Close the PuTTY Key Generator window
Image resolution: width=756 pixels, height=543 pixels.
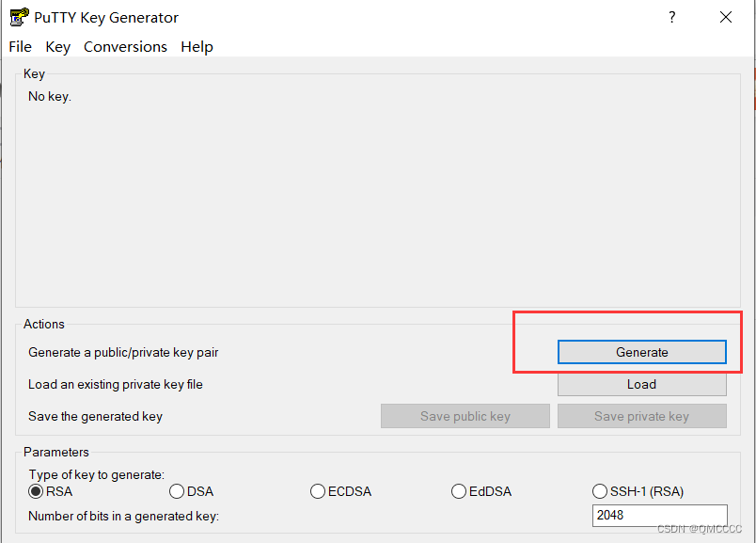(x=726, y=17)
